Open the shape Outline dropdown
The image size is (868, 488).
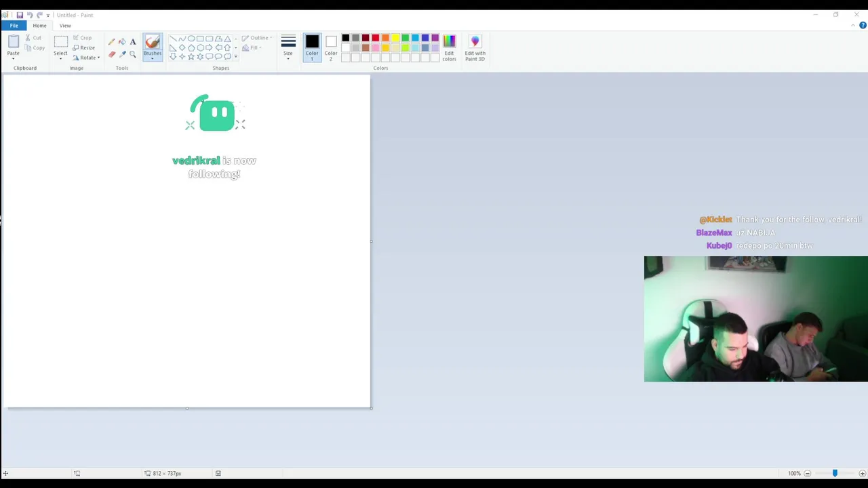pyautogui.click(x=257, y=38)
